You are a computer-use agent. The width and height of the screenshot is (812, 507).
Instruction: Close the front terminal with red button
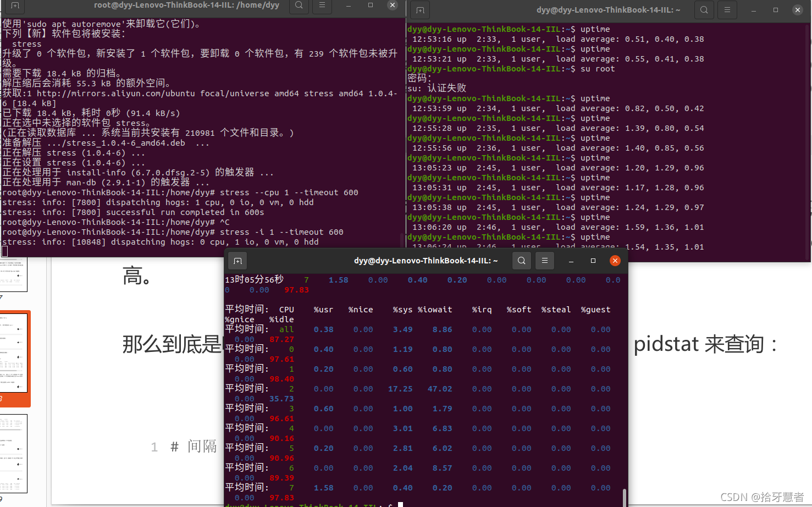pyautogui.click(x=615, y=261)
